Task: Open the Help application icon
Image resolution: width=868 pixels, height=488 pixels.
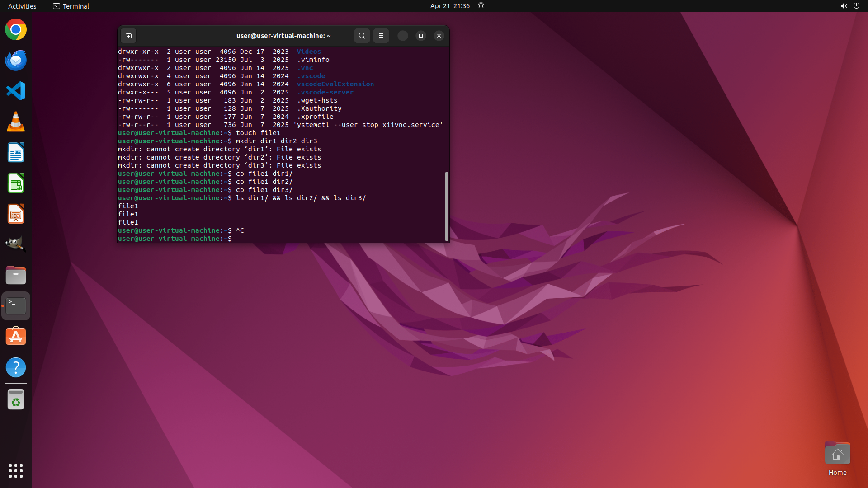Action: click(16, 367)
